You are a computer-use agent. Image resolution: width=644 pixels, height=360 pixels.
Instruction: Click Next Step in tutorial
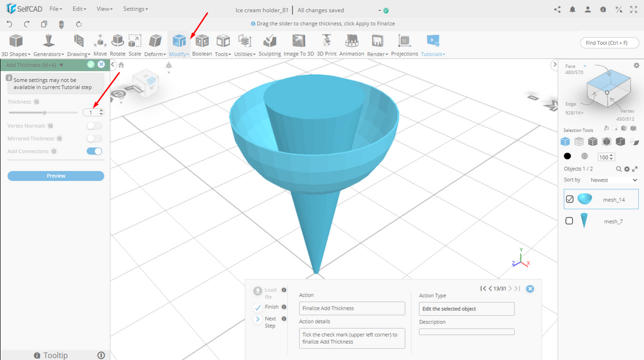265,322
